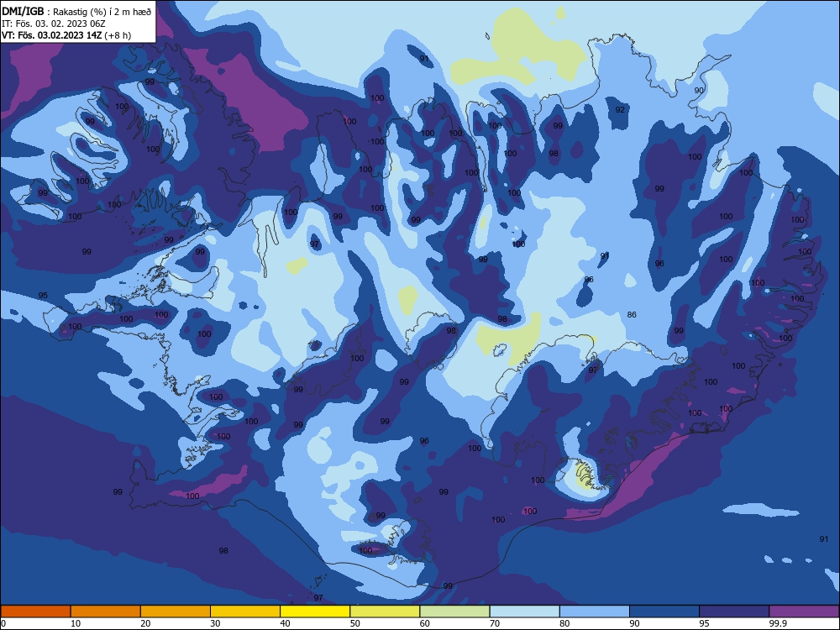Select the medium blue 90–95 legend swatch
The height and width of the screenshot is (630, 840).
click(664, 612)
